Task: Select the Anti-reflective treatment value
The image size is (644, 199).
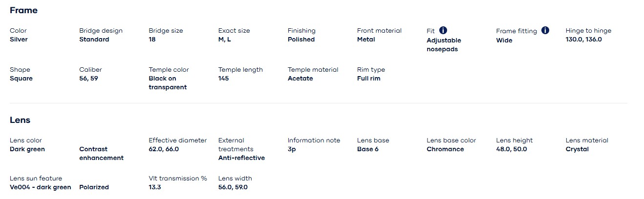Action: (x=241, y=158)
